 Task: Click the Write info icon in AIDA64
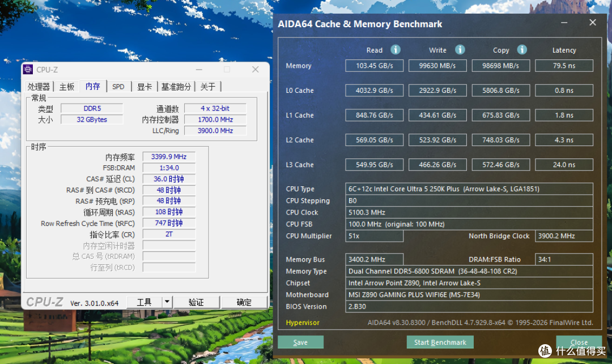[460, 49]
